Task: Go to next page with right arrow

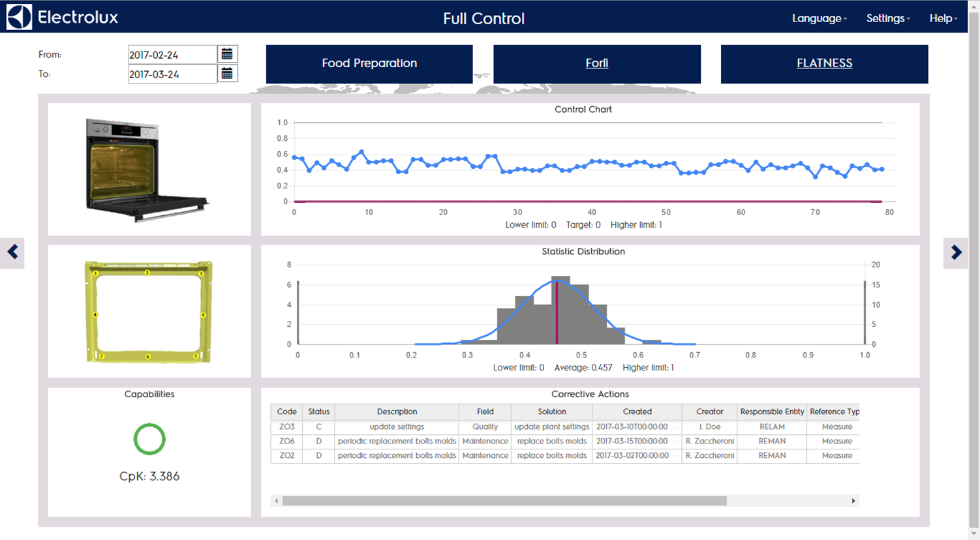Action: click(x=956, y=252)
